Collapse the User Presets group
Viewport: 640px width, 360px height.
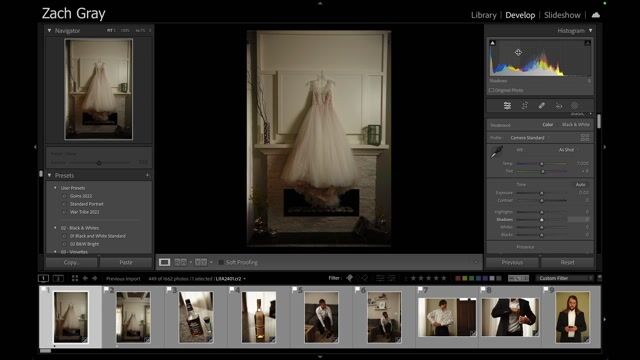point(55,188)
